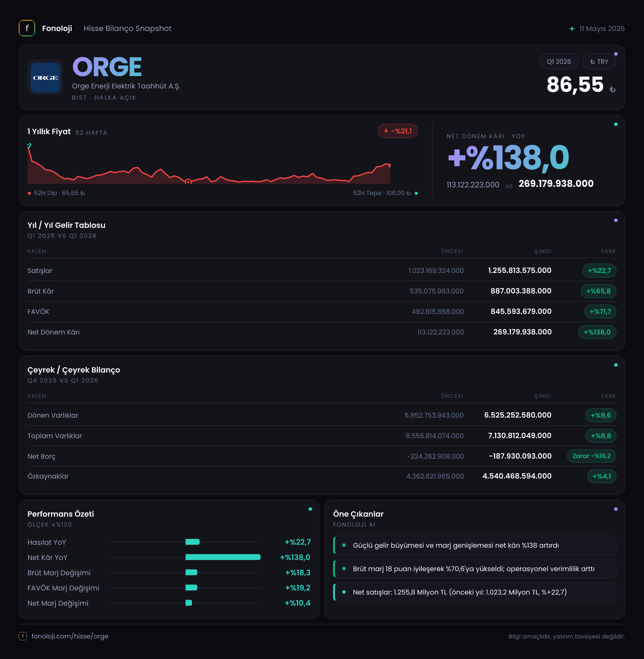Click the stock price 86,55

pos(575,84)
